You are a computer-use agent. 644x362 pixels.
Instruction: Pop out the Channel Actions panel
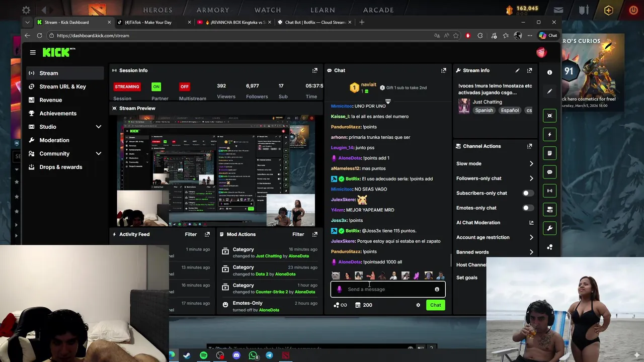tap(529, 146)
